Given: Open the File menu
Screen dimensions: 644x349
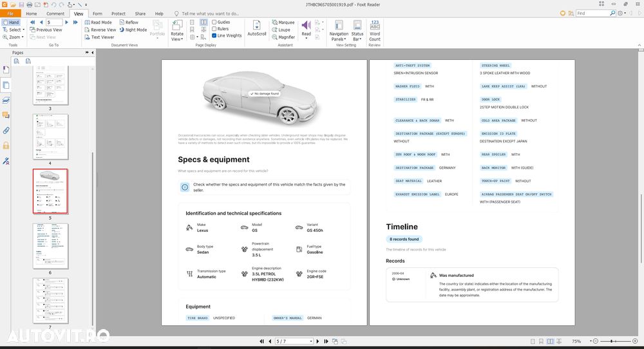Looking at the screenshot, I should pos(10,14).
